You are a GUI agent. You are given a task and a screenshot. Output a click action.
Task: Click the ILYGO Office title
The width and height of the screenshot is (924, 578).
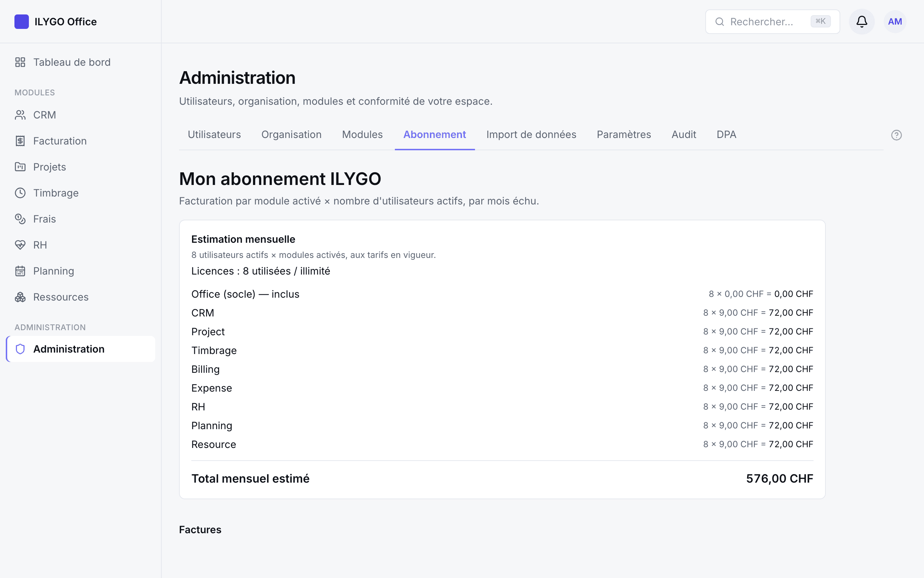pos(65,22)
